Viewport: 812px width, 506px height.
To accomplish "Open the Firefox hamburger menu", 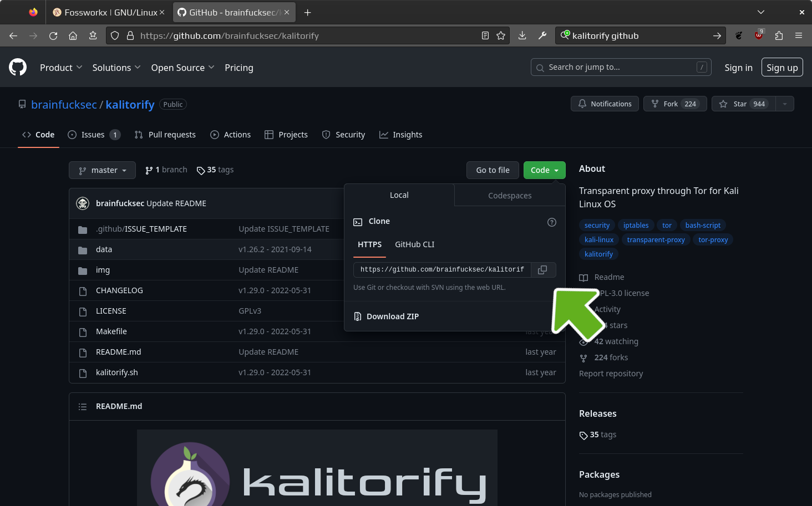I will (x=798, y=35).
